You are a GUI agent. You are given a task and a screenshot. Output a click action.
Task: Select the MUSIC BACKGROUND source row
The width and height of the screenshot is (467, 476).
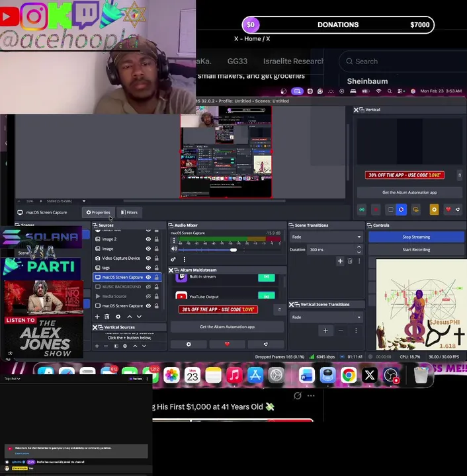click(127, 286)
